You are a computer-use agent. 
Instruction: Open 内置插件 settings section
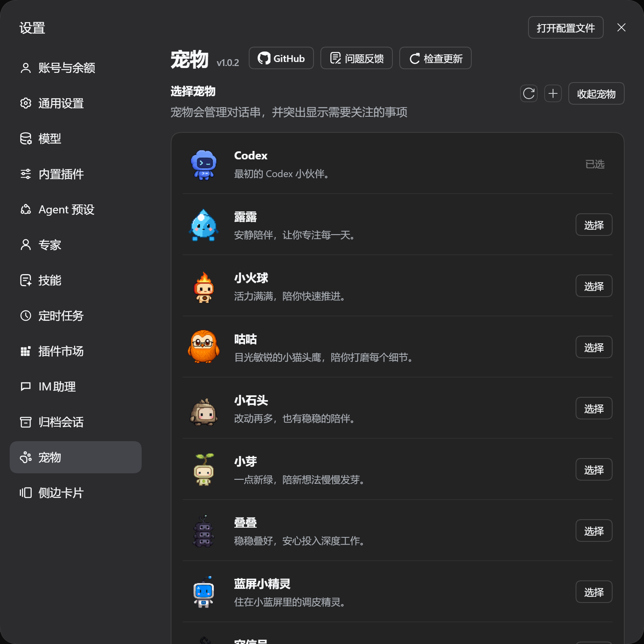76,174
